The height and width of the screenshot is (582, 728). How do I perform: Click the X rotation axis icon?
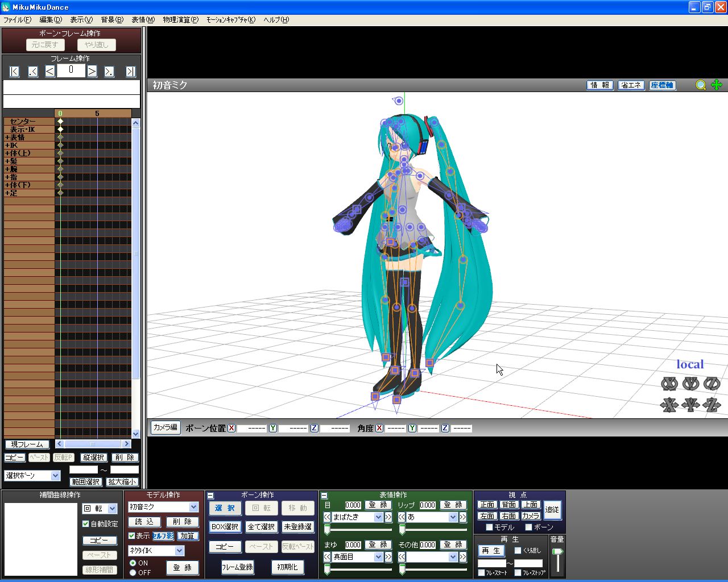pyautogui.click(x=669, y=384)
